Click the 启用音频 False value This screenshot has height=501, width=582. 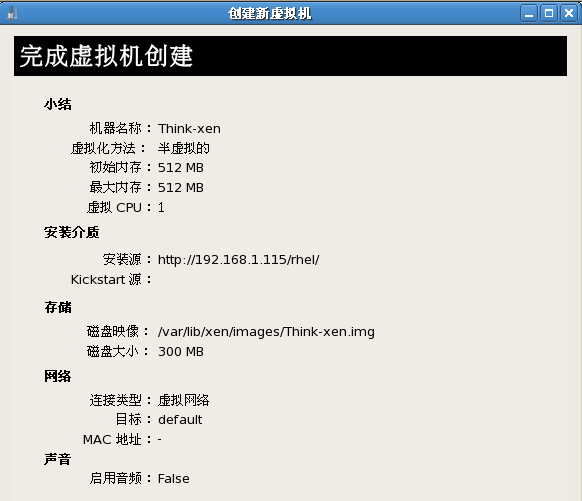174,479
